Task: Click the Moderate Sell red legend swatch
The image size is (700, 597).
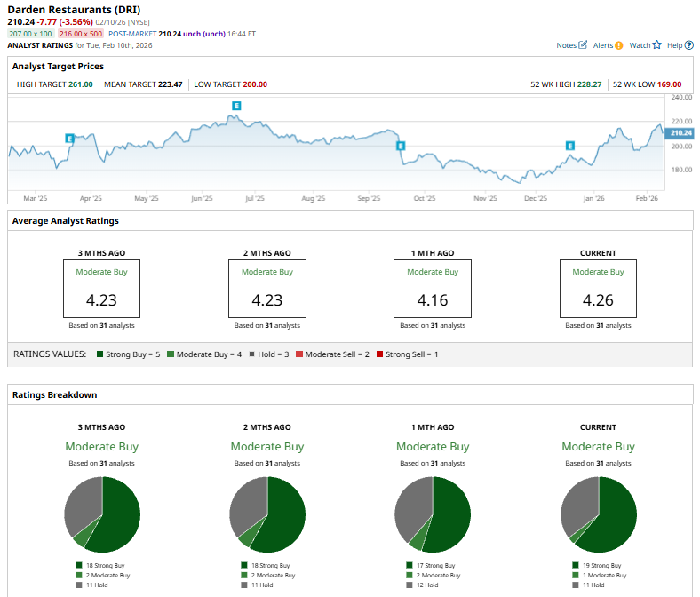Action: [299, 354]
